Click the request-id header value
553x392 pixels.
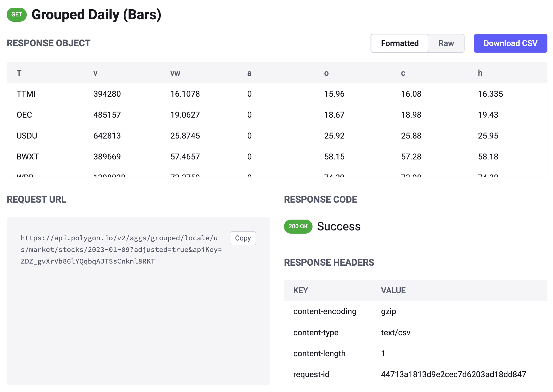click(453, 374)
